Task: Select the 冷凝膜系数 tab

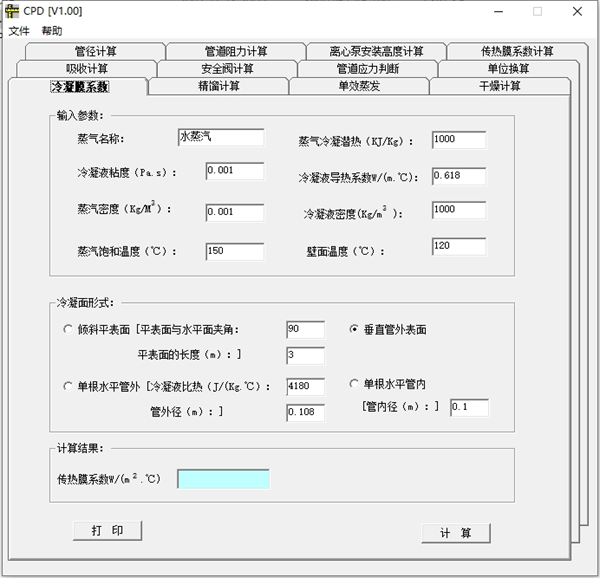Action: 80,86
